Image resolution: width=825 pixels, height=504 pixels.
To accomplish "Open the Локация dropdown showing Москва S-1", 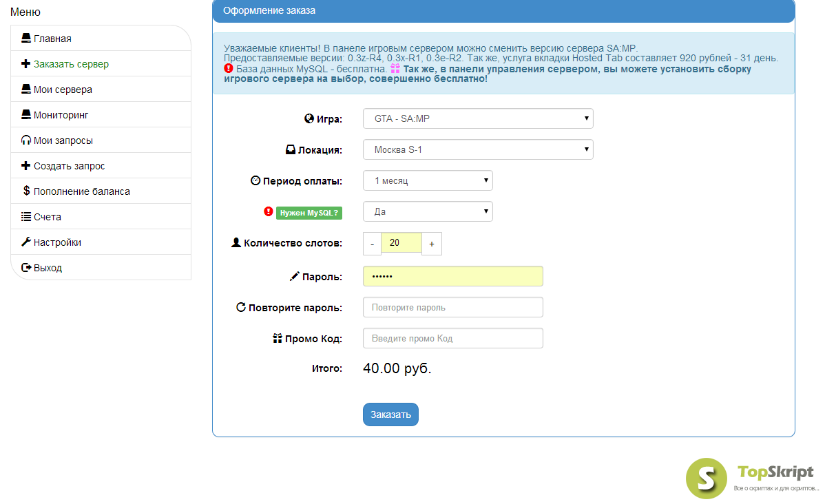I will coord(478,149).
